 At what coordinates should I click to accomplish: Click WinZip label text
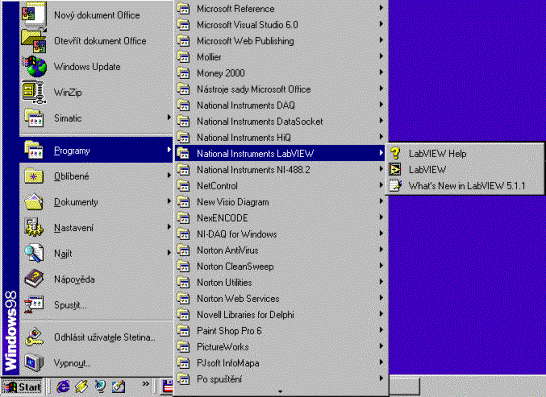click(x=68, y=92)
